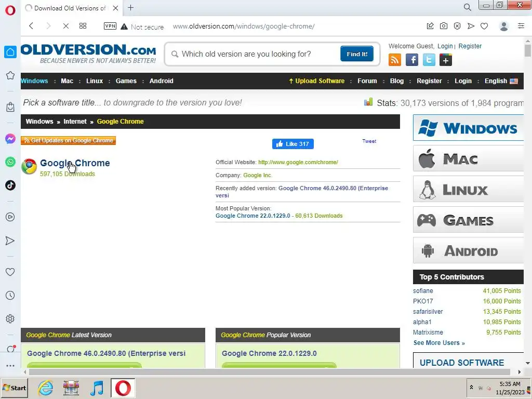532x399 pixels.
Task: Click the Like 317 button
Action: click(293, 144)
